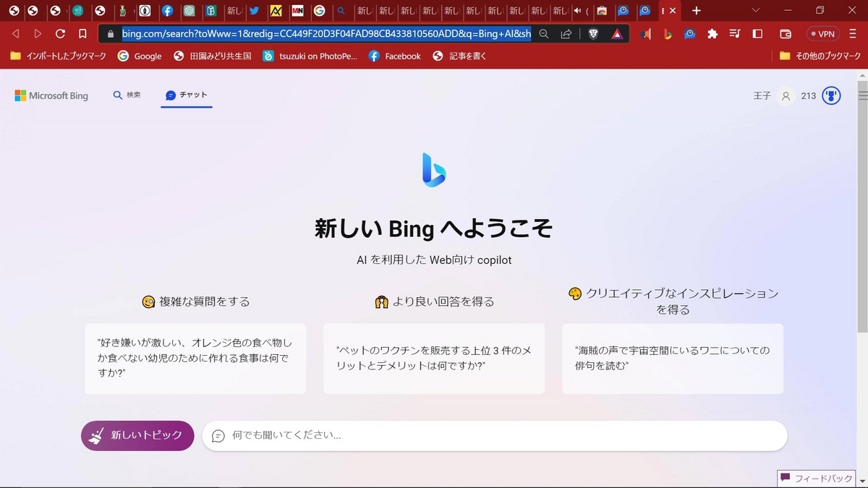
Task: Close the active Bing tab
Action: click(673, 11)
